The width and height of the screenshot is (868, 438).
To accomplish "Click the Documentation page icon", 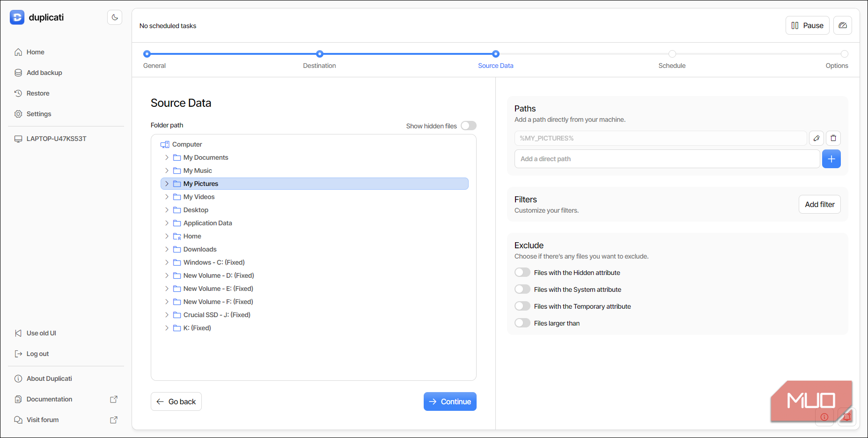I will pyautogui.click(x=18, y=399).
